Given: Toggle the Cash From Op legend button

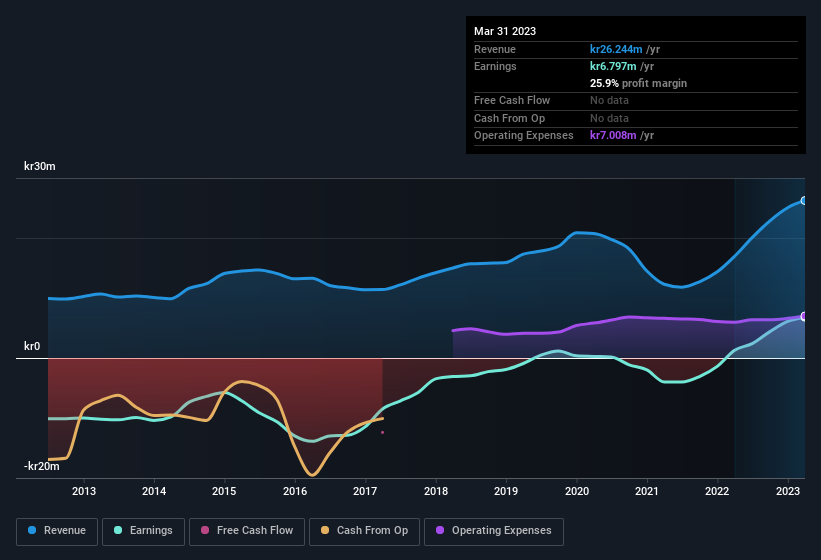Looking at the screenshot, I should (364, 531).
